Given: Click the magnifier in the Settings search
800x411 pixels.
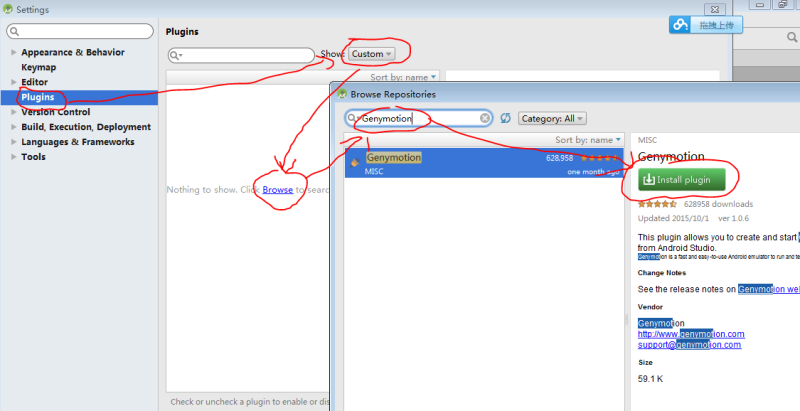Looking at the screenshot, I should (x=14, y=32).
